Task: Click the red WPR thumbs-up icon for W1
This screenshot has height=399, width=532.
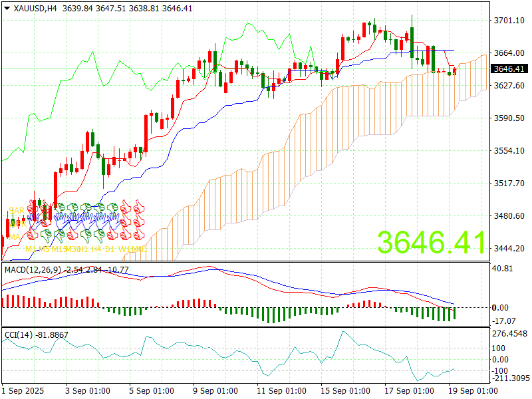Action: point(126,221)
